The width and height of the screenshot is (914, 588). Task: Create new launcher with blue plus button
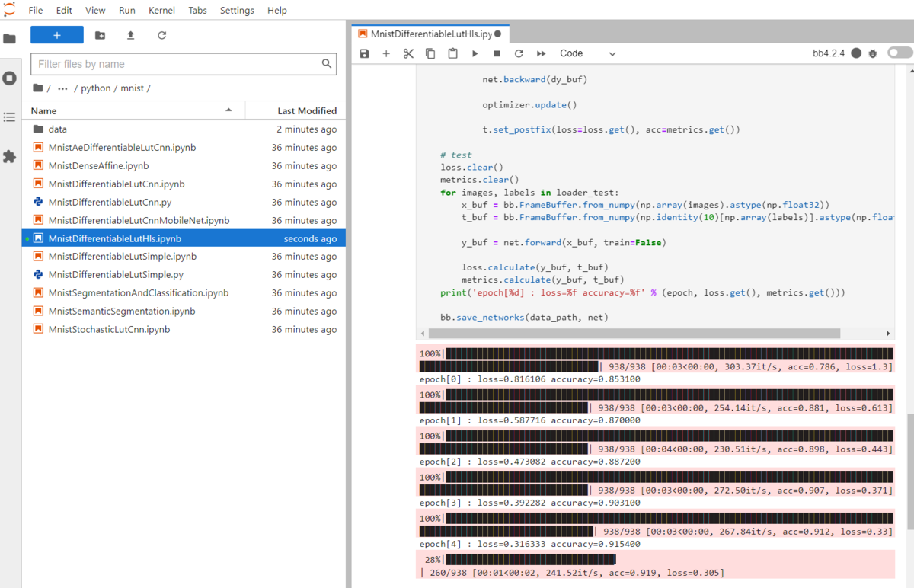coord(57,35)
